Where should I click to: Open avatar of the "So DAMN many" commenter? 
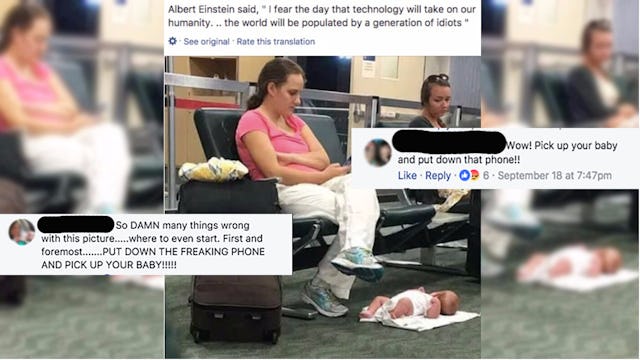click(x=22, y=232)
